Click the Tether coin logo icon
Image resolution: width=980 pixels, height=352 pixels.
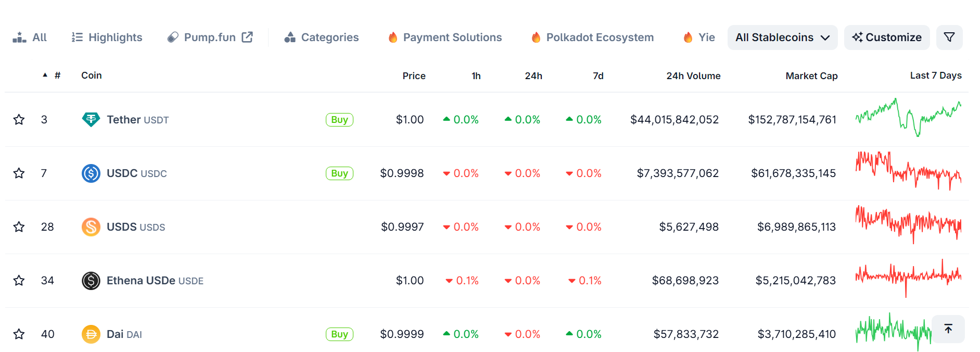pyautogui.click(x=91, y=120)
